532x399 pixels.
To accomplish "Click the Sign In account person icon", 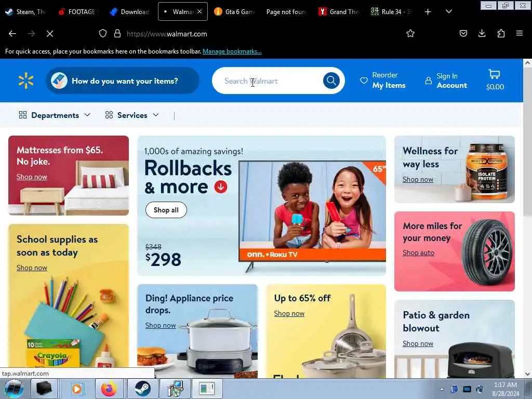I will pos(429,81).
